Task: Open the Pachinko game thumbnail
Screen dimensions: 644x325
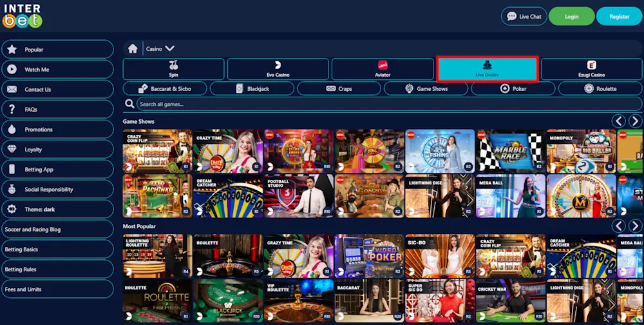Action: (157, 196)
